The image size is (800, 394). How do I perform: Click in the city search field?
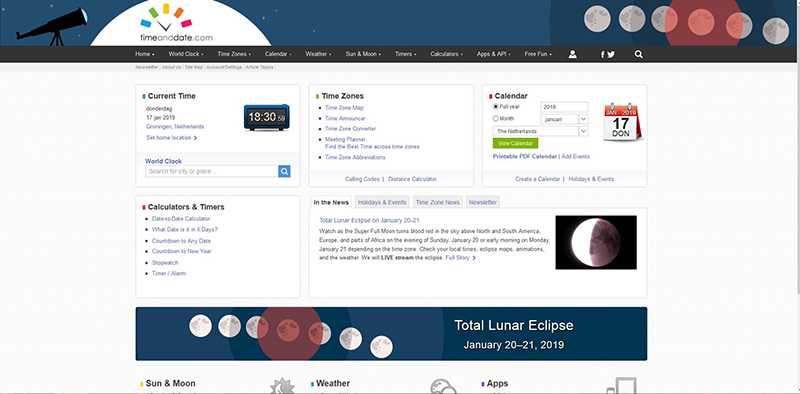(x=212, y=171)
